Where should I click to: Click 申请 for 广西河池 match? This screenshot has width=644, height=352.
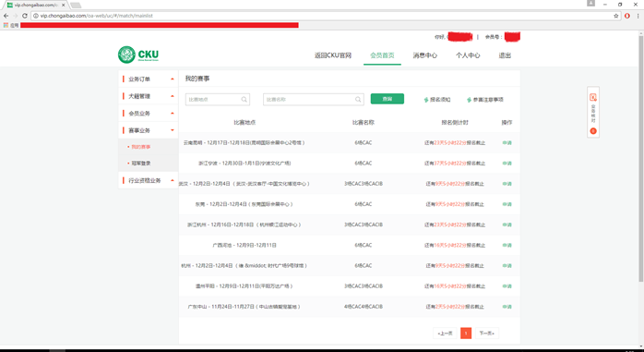507,245
